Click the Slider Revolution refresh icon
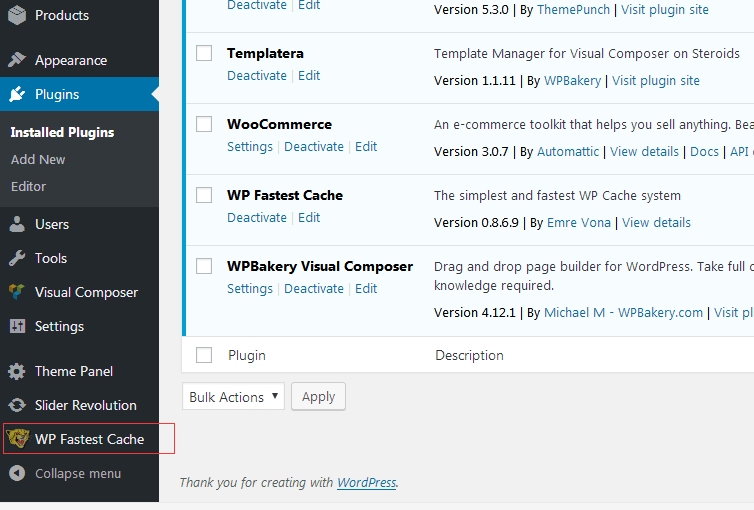Viewport: 754px width, 510px height. tap(17, 405)
